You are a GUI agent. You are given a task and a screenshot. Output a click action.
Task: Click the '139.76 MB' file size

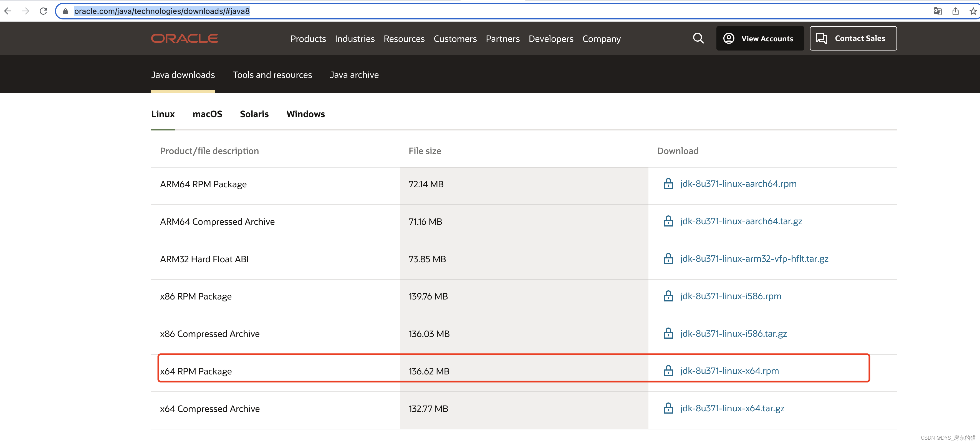(428, 296)
